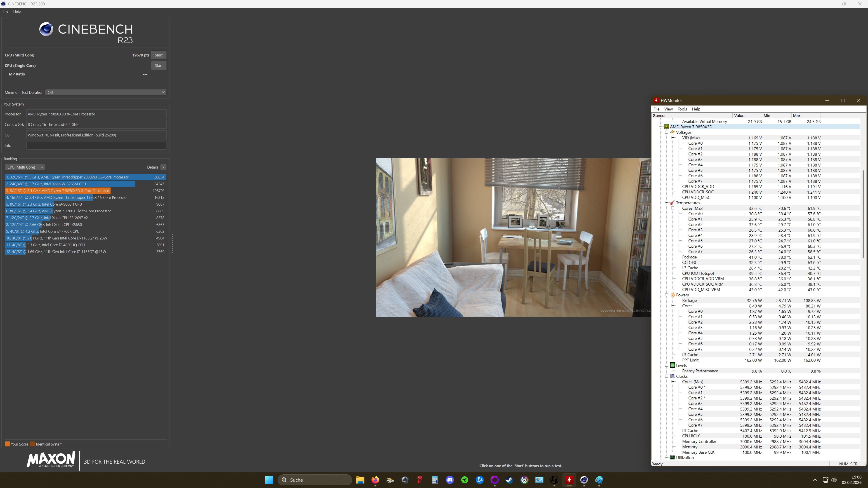Collapse the Powers tree section
Viewport: 868px width, 488px height.
[667, 295]
